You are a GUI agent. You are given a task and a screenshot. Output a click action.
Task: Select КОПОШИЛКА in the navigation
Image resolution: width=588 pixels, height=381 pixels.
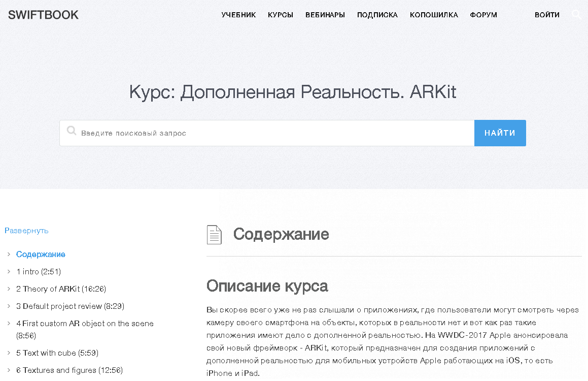(x=434, y=15)
